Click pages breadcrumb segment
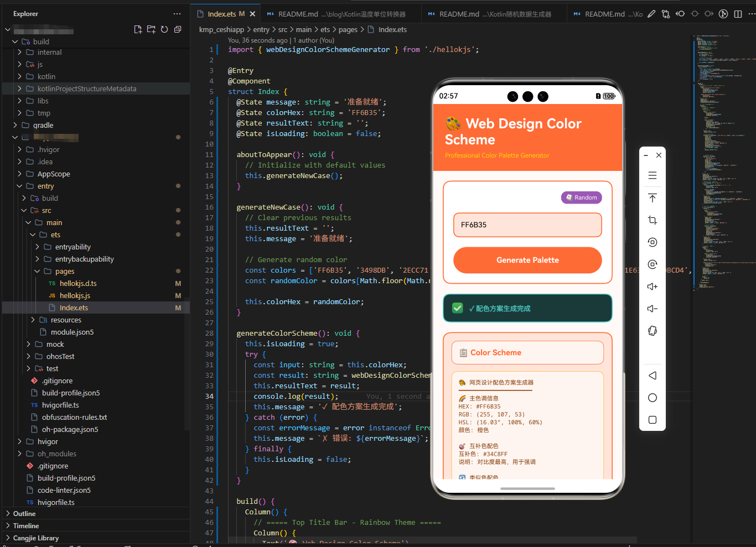The image size is (756, 547). (348, 30)
